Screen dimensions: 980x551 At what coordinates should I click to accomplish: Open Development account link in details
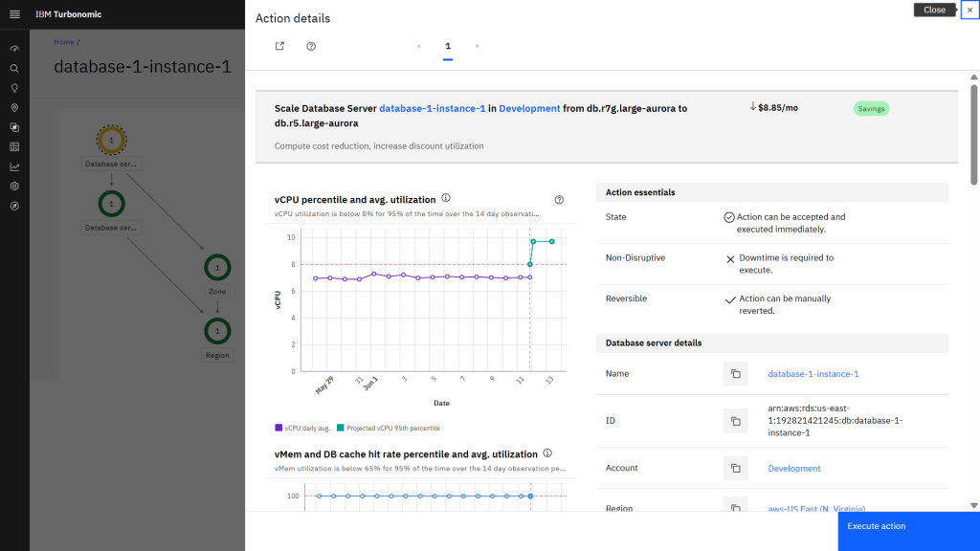793,469
